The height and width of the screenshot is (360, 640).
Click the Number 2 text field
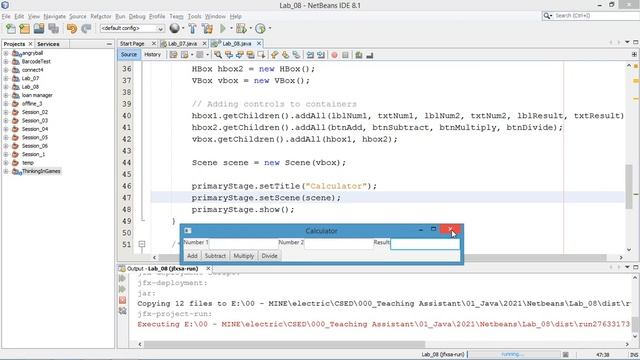(x=338, y=244)
